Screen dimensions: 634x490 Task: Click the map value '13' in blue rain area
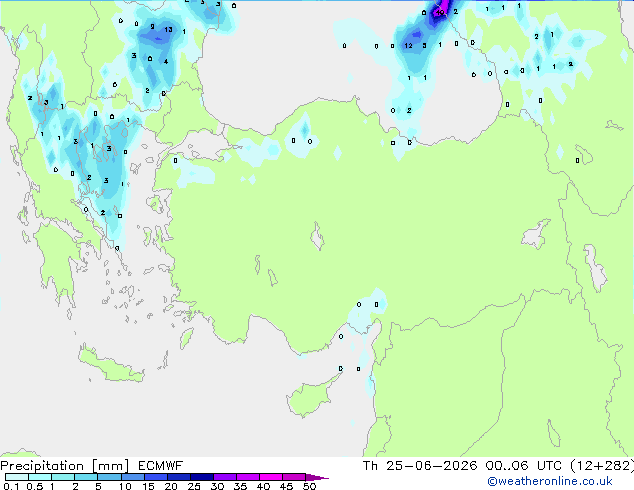coord(168,30)
